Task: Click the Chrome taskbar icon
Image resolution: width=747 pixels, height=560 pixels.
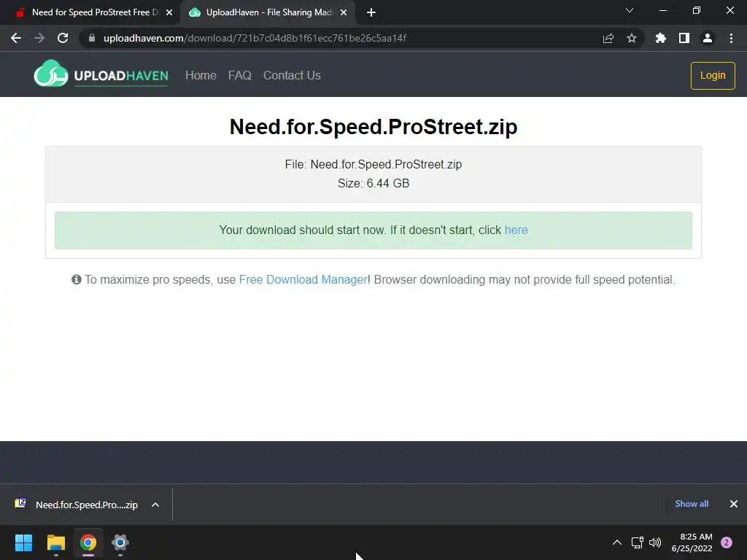Action: pos(88,542)
